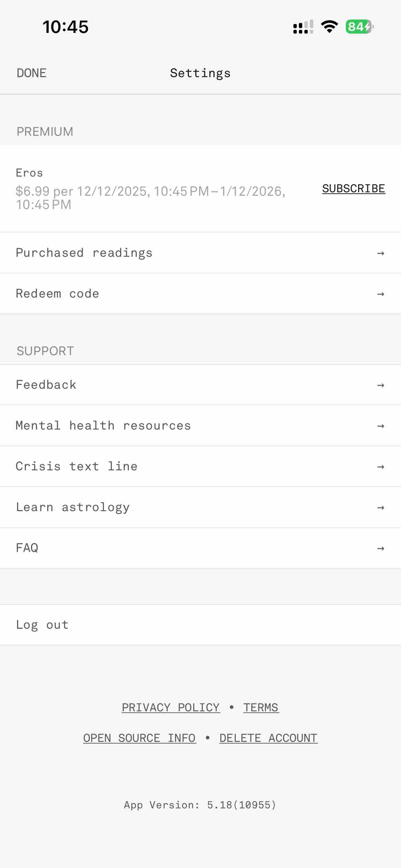The height and width of the screenshot is (868, 401).
Task: Tap the App Version text
Action: (x=200, y=805)
